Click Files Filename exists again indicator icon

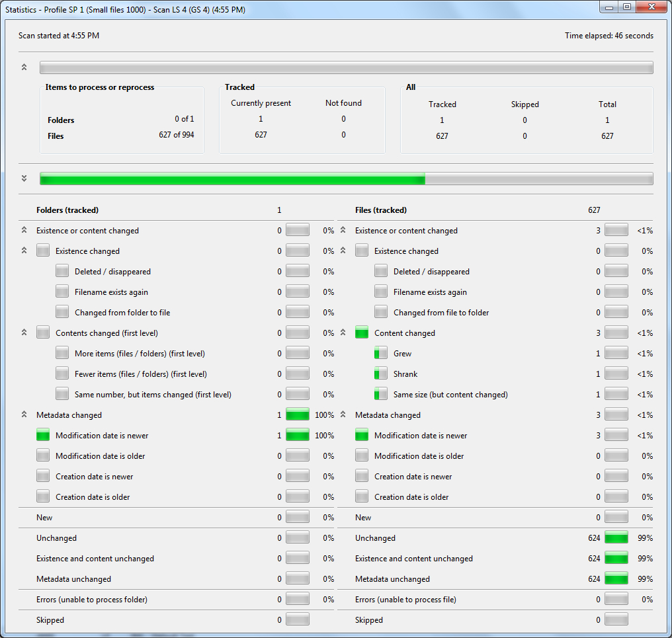coord(381,292)
